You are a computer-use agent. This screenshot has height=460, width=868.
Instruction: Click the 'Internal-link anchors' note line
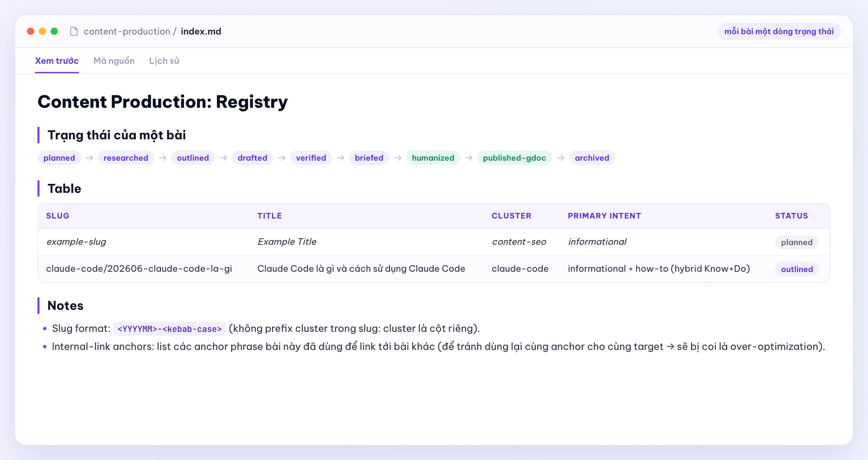[x=438, y=347]
